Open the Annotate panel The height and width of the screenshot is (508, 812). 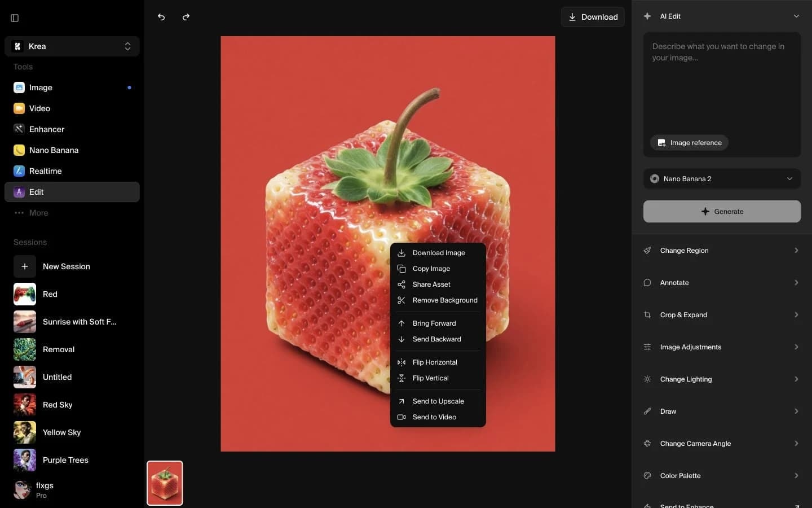click(722, 283)
